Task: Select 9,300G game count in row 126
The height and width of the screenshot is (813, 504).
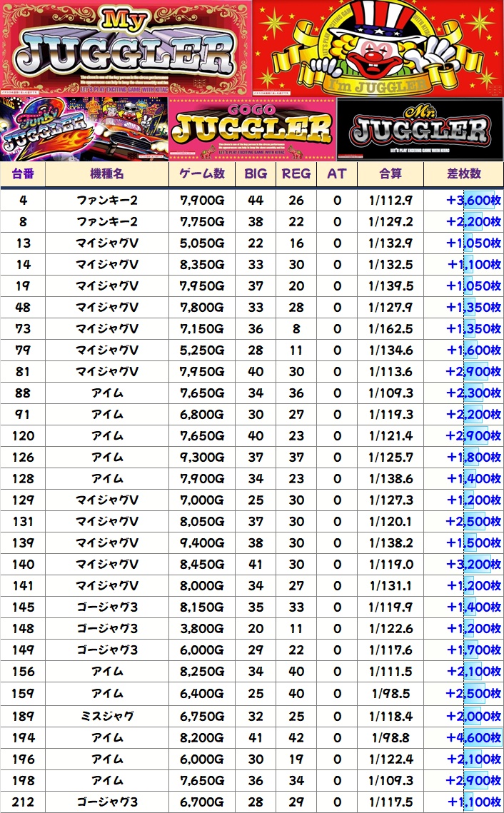Action: coord(202,458)
